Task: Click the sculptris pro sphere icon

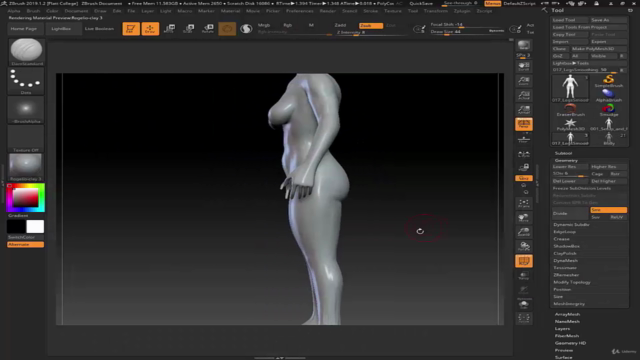Action: pyautogui.click(x=246, y=29)
